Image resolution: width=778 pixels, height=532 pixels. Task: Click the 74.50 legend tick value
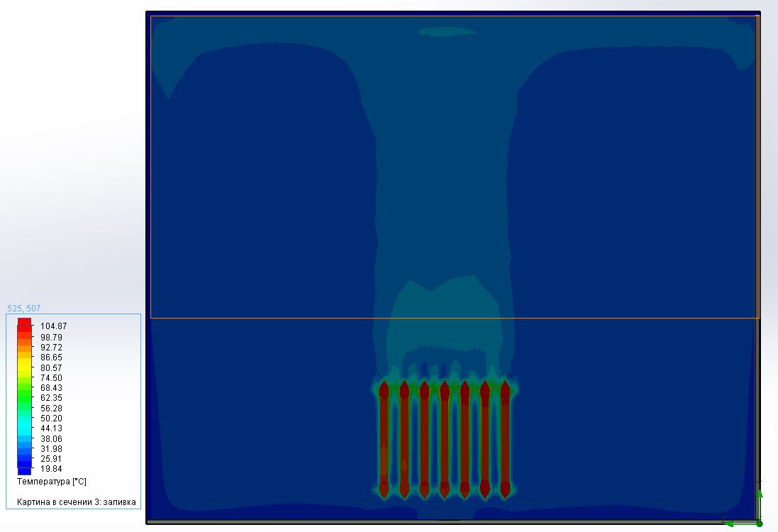click(52, 378)
